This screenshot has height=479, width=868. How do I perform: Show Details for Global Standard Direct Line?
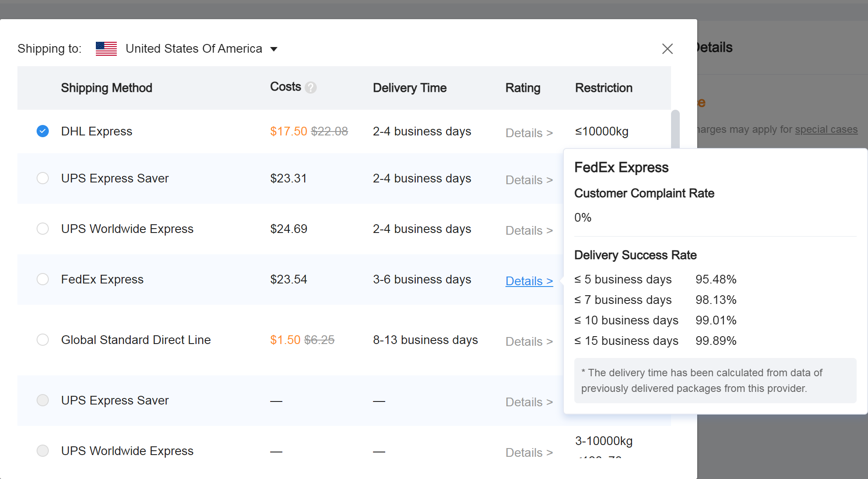(529, 341)
